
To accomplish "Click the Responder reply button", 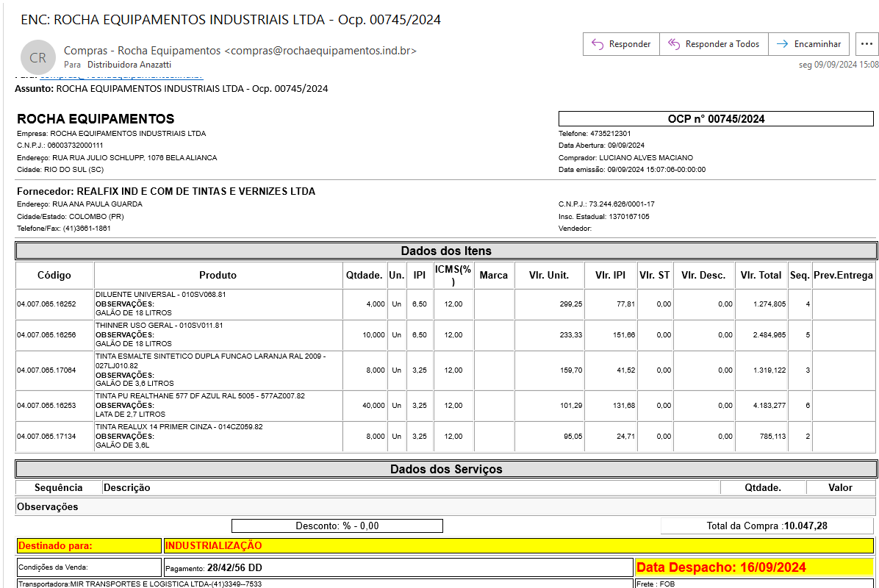I will (621, 44).
